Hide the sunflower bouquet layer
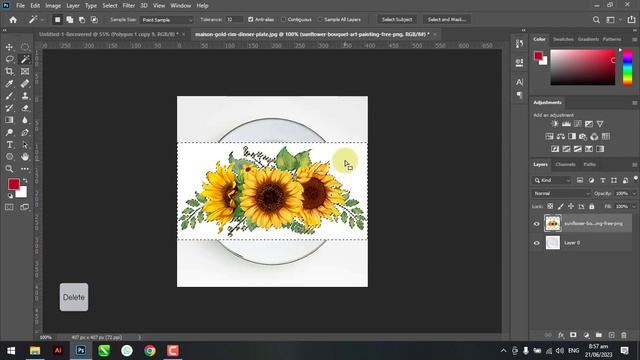This screenshot has width=640, height=360. [x=537, y=224]
